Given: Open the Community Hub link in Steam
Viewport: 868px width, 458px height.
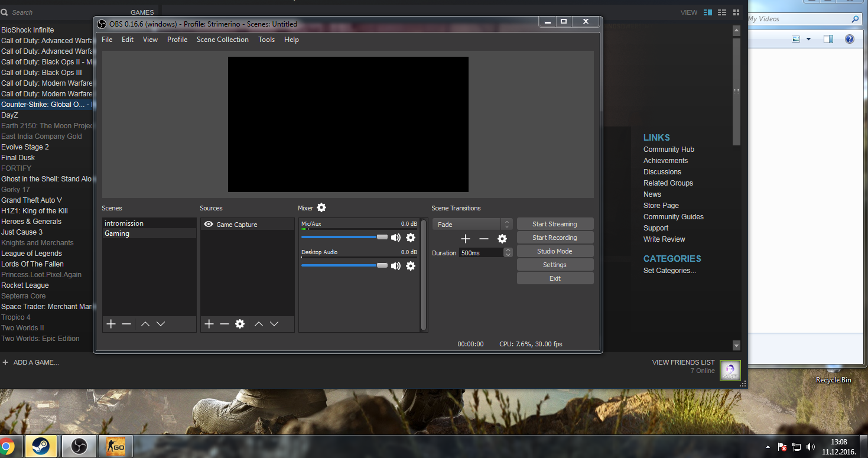Looking at the screenshot, I should tap(669, 150).
